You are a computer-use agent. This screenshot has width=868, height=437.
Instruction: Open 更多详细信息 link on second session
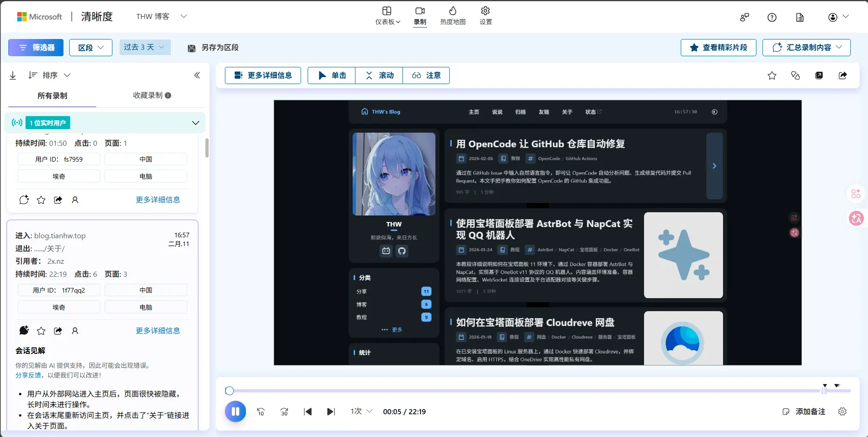[158, 330]
